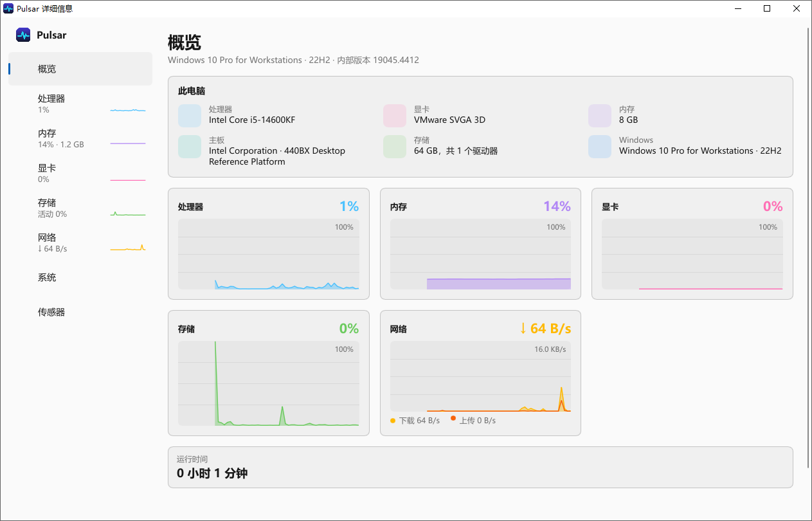Click the pink 显卡 icon tile in 此电脑
This screenshot has height=521, width=812.
[x=395, y=115]
